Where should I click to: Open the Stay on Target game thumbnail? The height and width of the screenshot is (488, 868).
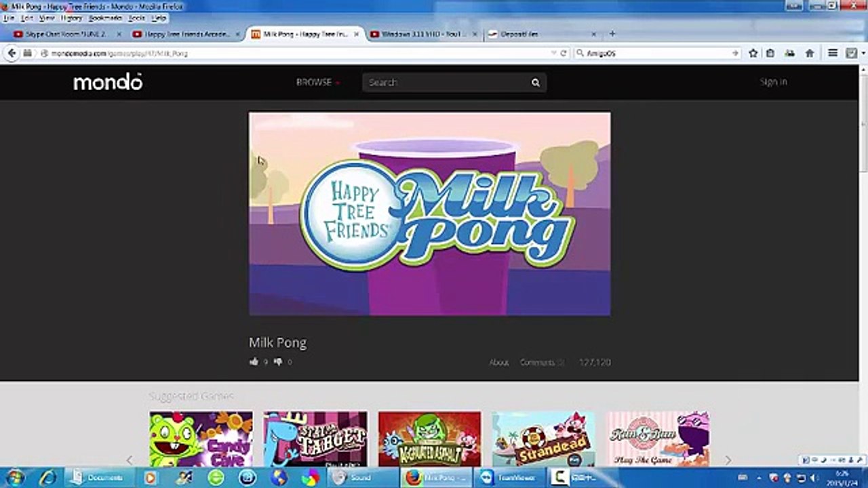[x=315, y=439]
